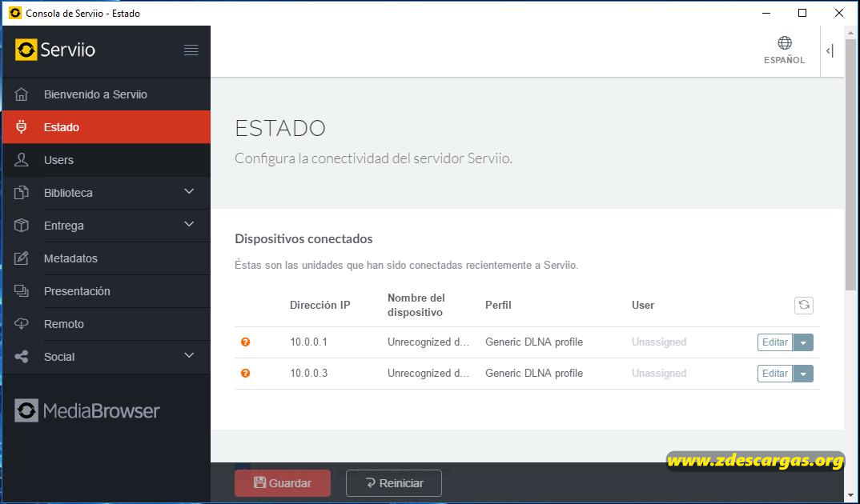The height and width of the screenshot is (504, 860).
Task: Open the Presentación section
Action: tap(106, 291)
